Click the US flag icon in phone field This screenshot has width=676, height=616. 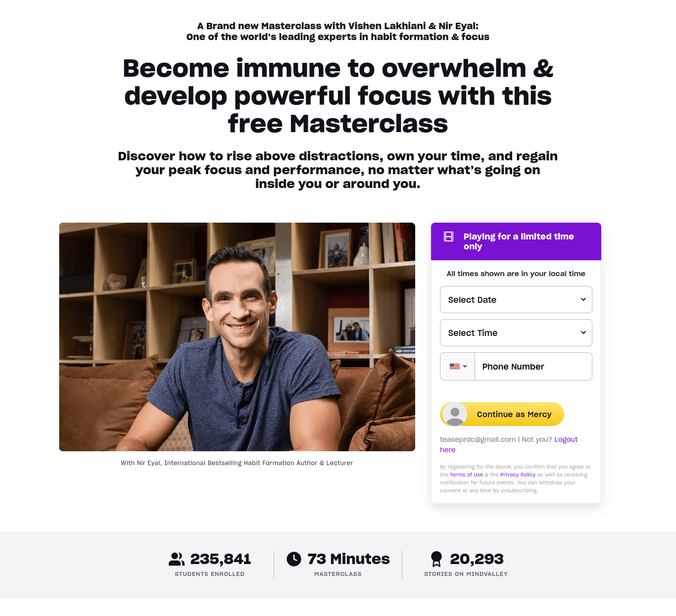pyautogui.click(x=454, y=367)
